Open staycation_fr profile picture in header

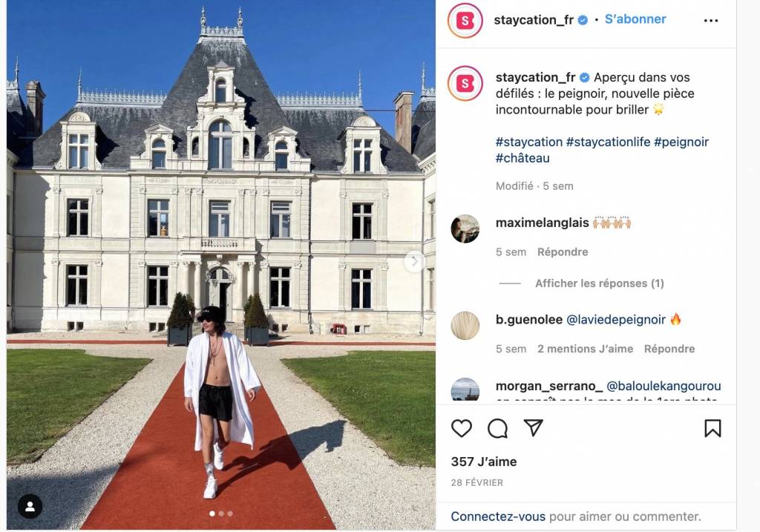coord(465,20)
